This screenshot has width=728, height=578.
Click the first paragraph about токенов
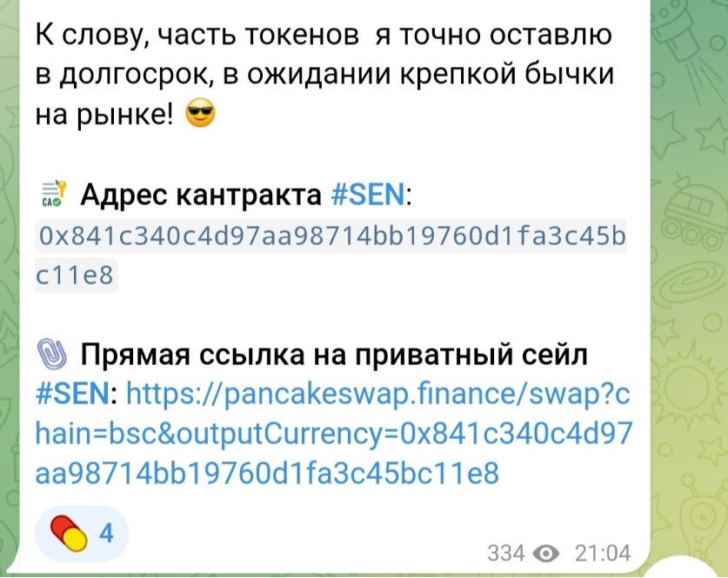pyautogui.click(x=324, y=74)
